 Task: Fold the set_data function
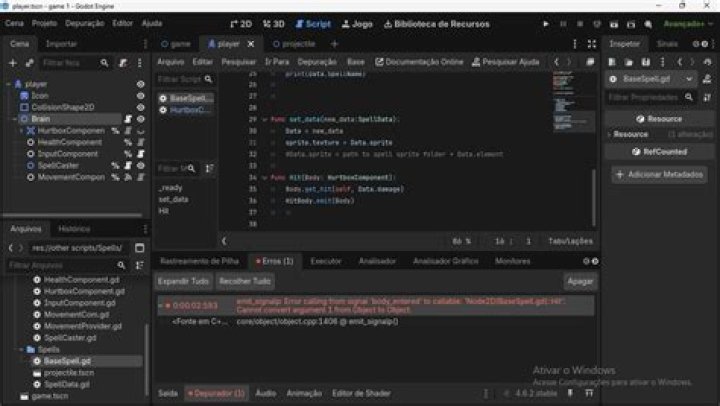point(264,119)
